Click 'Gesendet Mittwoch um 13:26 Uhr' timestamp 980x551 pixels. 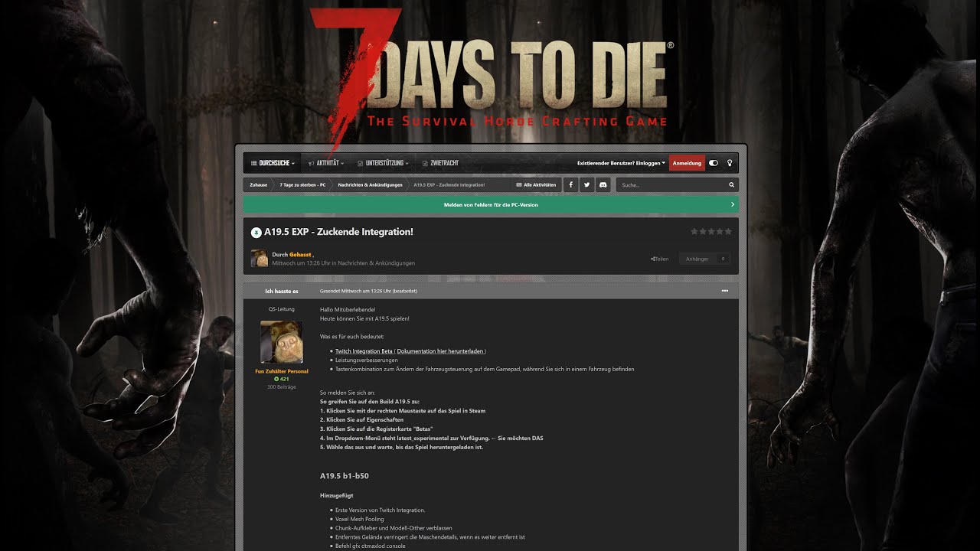[356, 291]
